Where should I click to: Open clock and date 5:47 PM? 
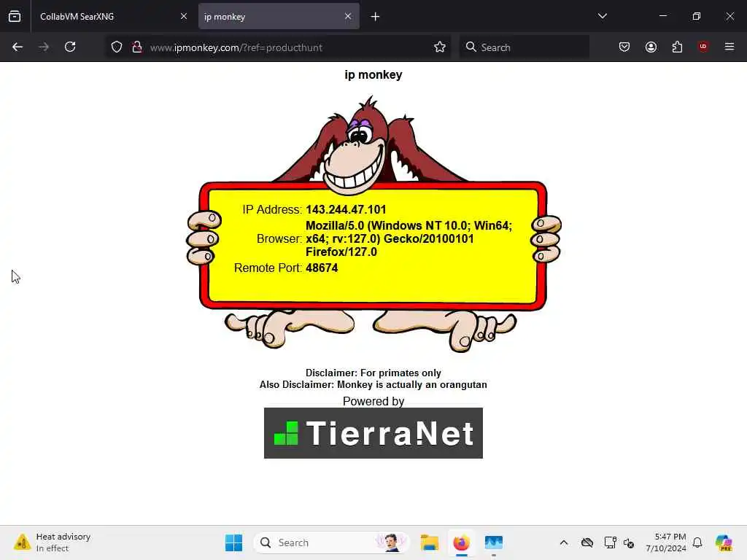(665, 542)
